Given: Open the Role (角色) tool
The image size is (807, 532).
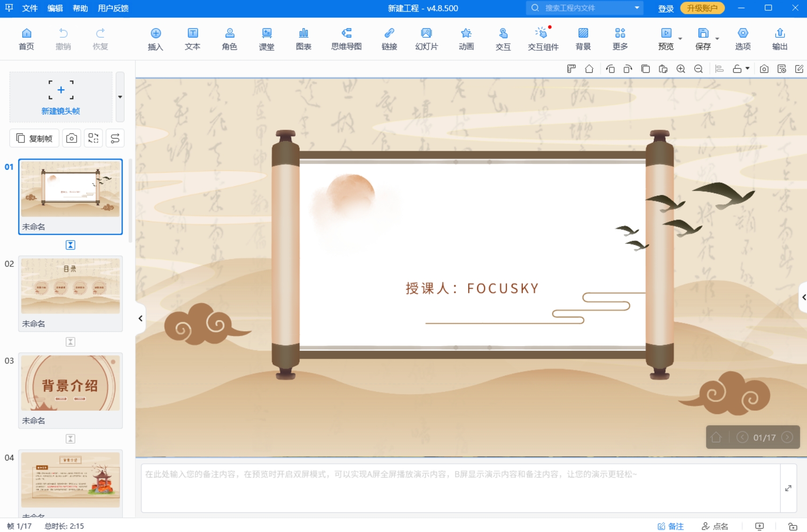Looking at the screenshot, I should tap(230, 39).
